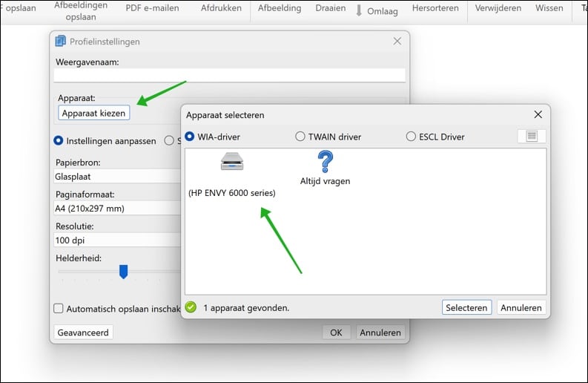The width and height of the screenshot is (588, 383).
Task: Click Afdrukken in the toolbar
Action: (221, 8)
